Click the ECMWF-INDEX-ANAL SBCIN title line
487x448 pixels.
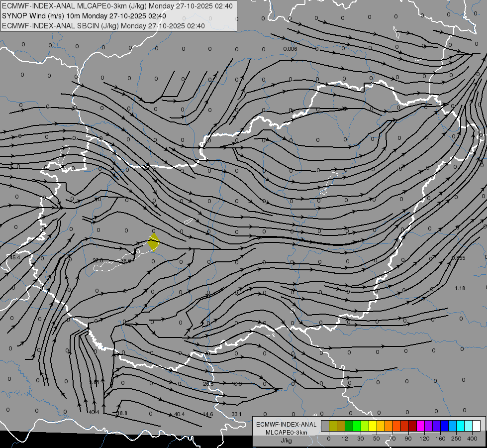103,26
